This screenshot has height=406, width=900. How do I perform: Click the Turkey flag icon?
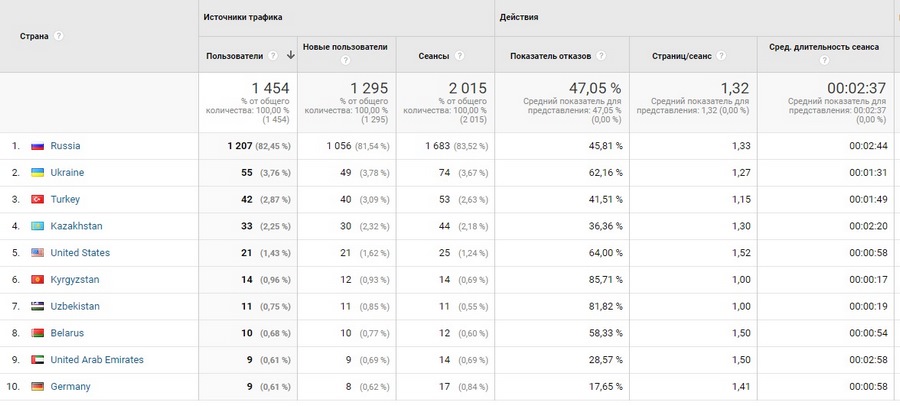37,199
